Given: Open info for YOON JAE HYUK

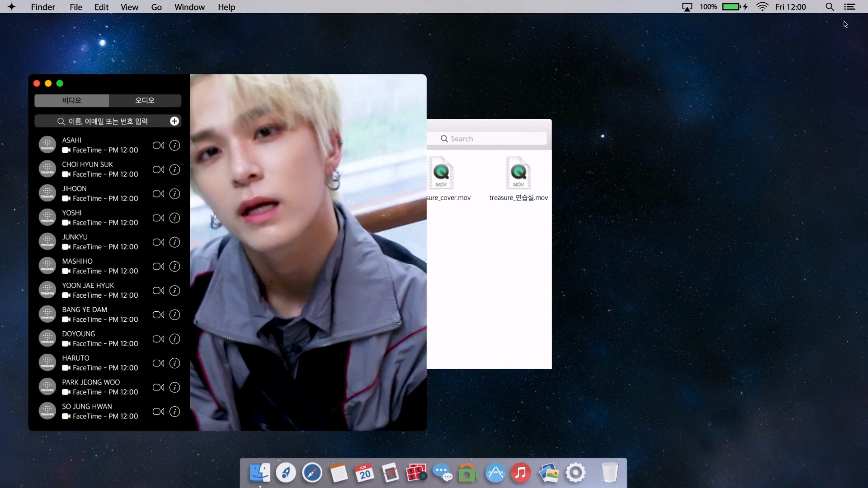Looking at the screenshot, I should pos(175,291).
